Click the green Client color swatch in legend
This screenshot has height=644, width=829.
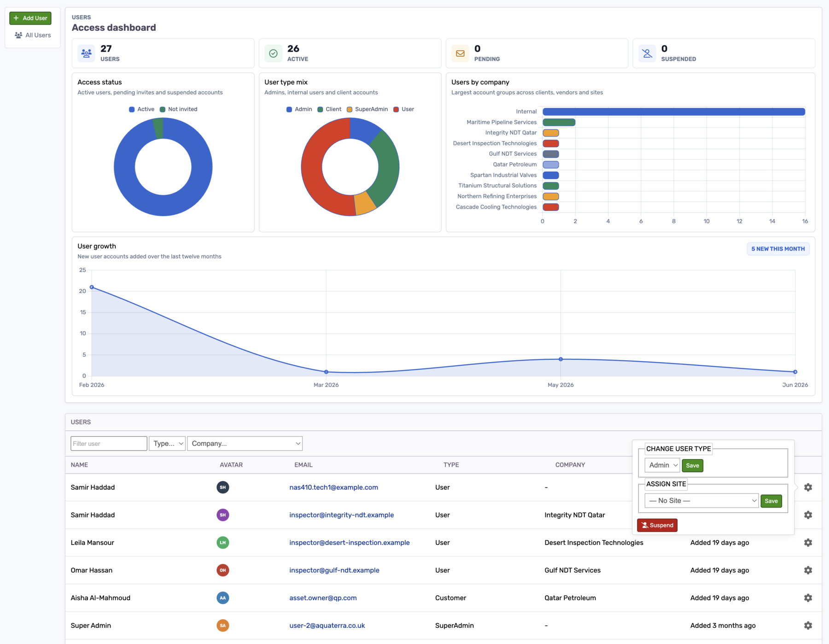(x=320, y=109)
